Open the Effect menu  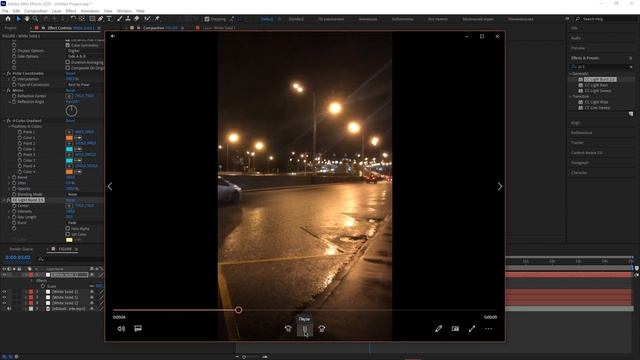[71, 11]
